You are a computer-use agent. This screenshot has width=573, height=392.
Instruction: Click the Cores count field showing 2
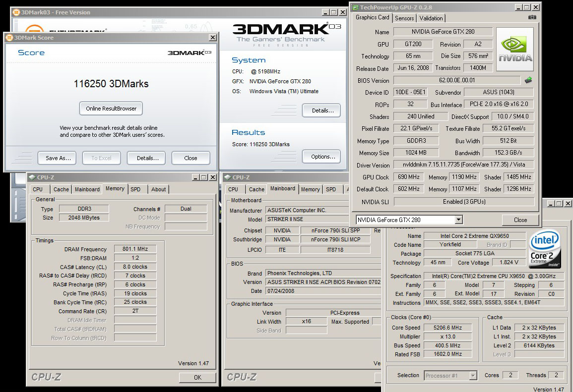(510, 375)
